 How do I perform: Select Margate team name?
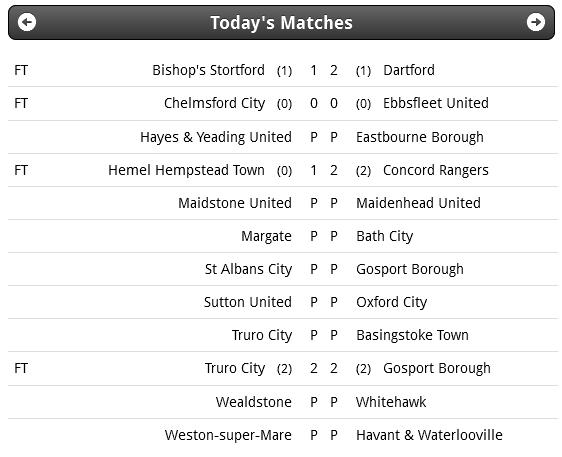pyautogui.click(x=266, y=237)
